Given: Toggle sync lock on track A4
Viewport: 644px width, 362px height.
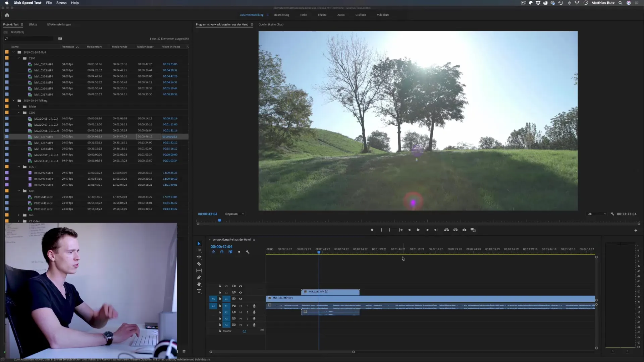Looking at the screenshot, I should [234, 325].
